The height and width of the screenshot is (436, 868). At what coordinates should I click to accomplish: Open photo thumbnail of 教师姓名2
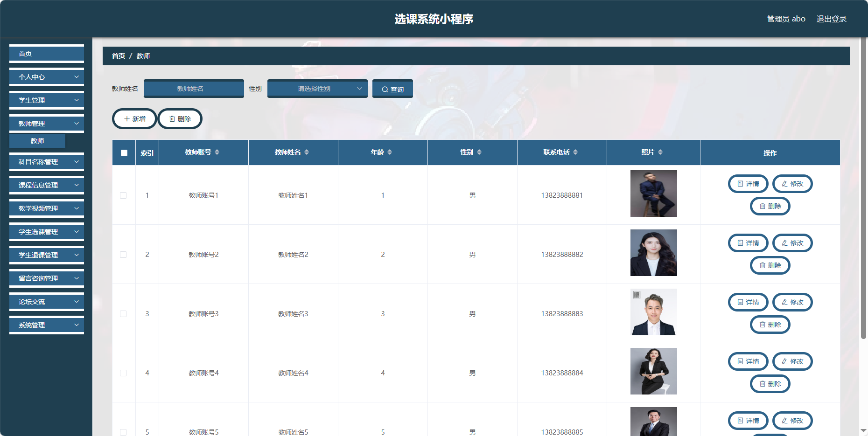(x=653, y=253)
